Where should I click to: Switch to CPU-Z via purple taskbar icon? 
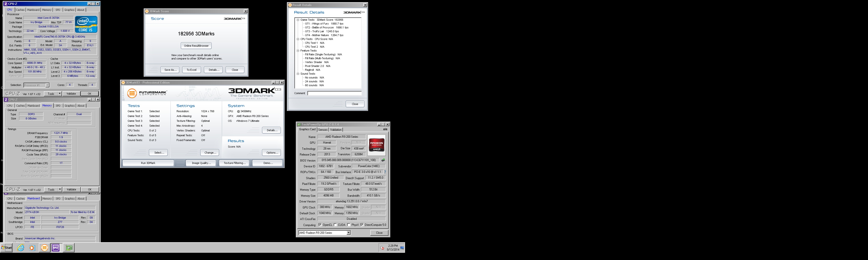(x=56, y=248)
